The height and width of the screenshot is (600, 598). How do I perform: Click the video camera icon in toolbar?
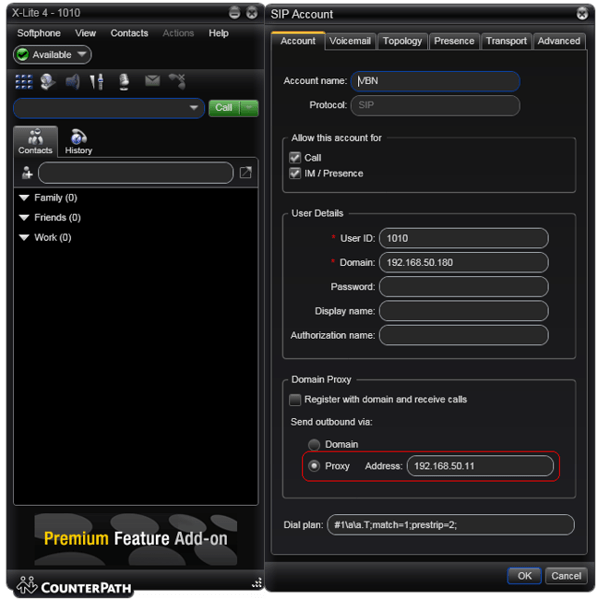[x=48, y=82]
